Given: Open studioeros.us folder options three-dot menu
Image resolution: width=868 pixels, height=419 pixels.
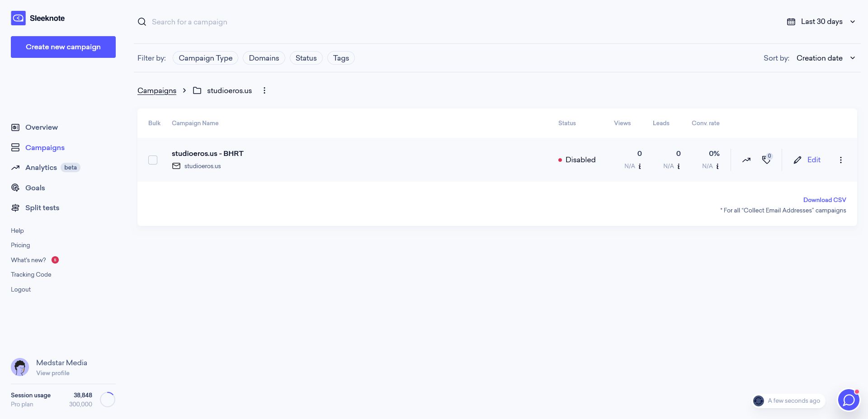Looking at the screenshot, I should [264, 90].
